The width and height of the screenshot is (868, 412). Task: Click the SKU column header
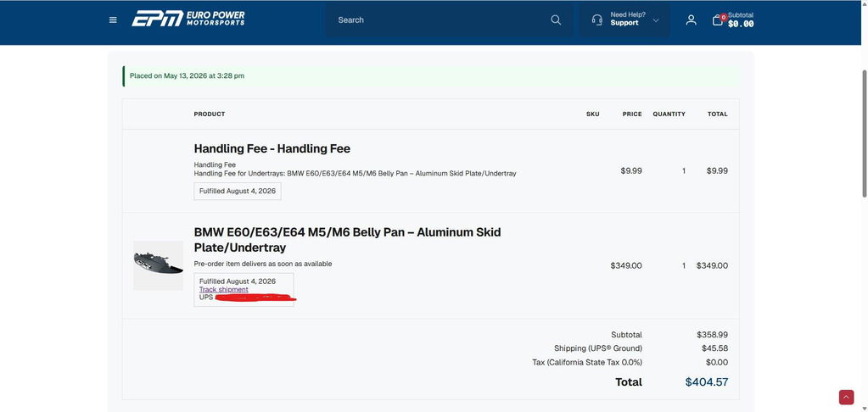point(592,114)
